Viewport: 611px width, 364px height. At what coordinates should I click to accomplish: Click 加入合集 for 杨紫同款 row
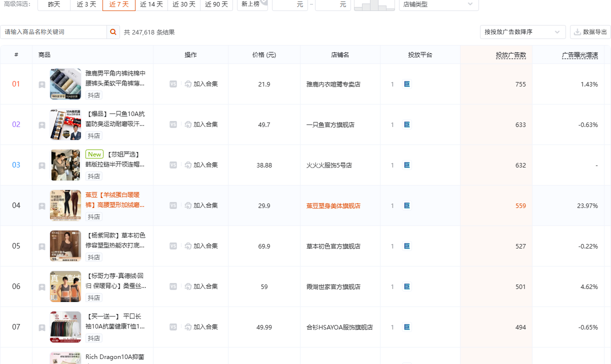point(201,246)
